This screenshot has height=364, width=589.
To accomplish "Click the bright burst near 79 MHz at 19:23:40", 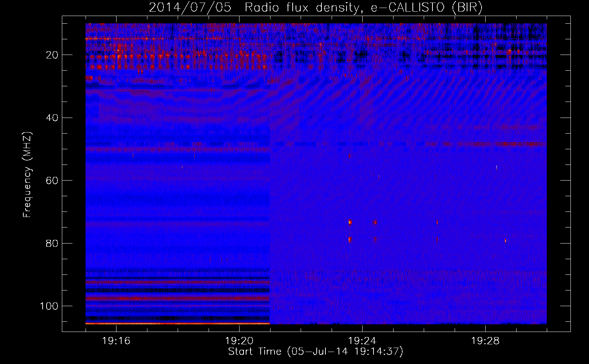I will click(x=350, y=240).
